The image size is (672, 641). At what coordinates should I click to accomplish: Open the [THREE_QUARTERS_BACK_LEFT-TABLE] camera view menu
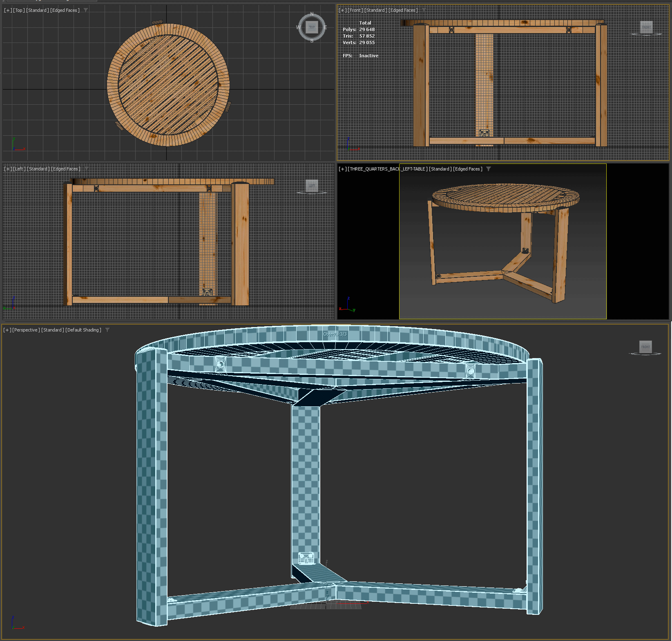point(388,169)
